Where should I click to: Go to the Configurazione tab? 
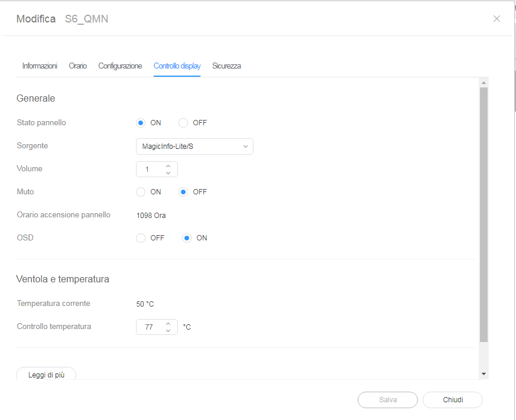[x=120, y=66]
